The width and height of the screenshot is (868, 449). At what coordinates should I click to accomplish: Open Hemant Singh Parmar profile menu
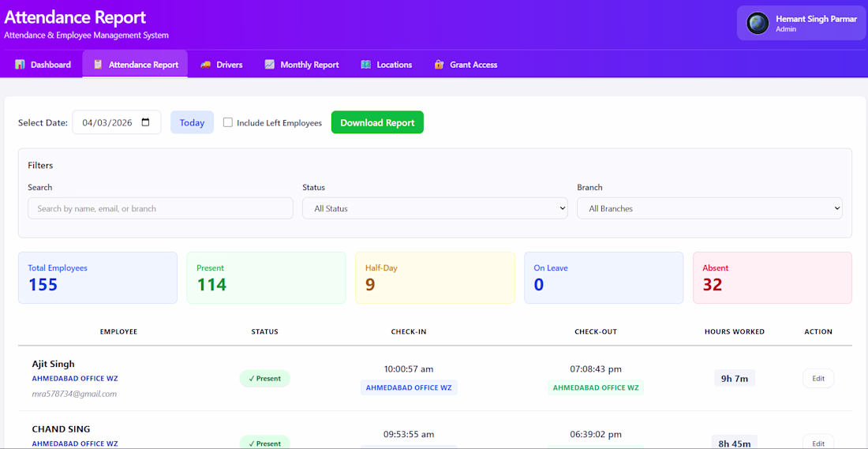coord(800,23)
